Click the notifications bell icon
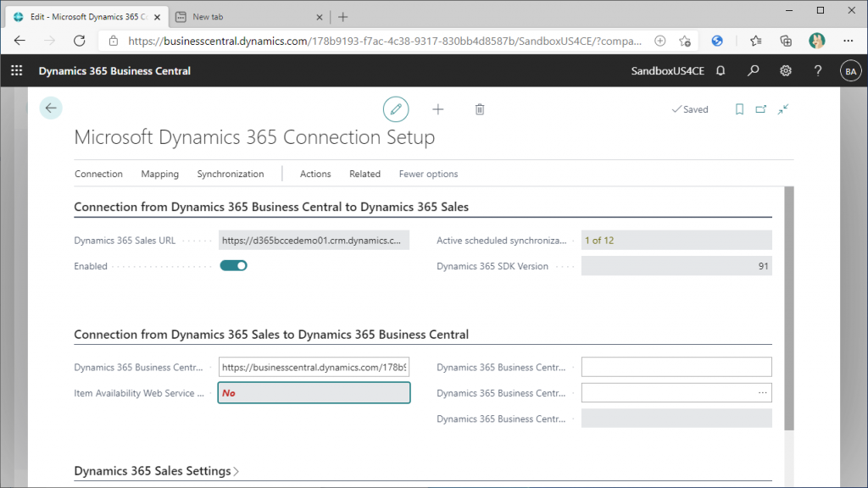The height and width of the screenshot is (488, 868). pos(721,71)
